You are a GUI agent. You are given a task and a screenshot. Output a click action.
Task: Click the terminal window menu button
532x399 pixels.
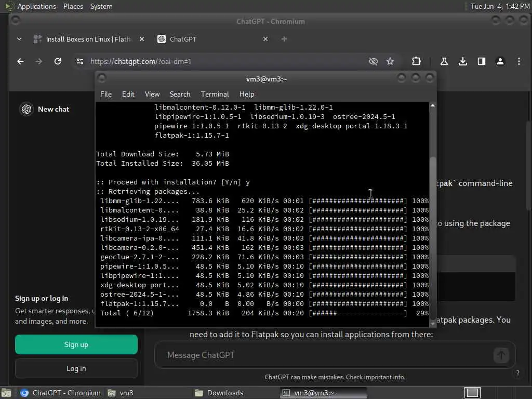point(102,78)
